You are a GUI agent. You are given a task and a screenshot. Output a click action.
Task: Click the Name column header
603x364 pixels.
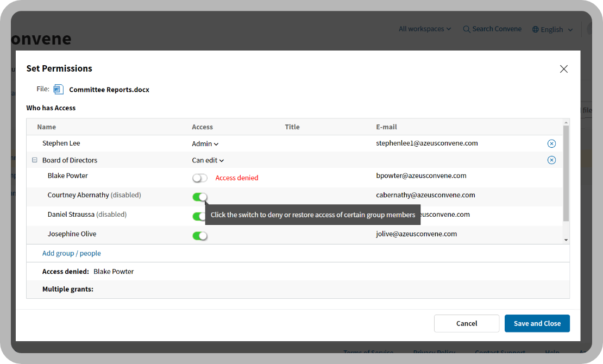tap(47, 127)
